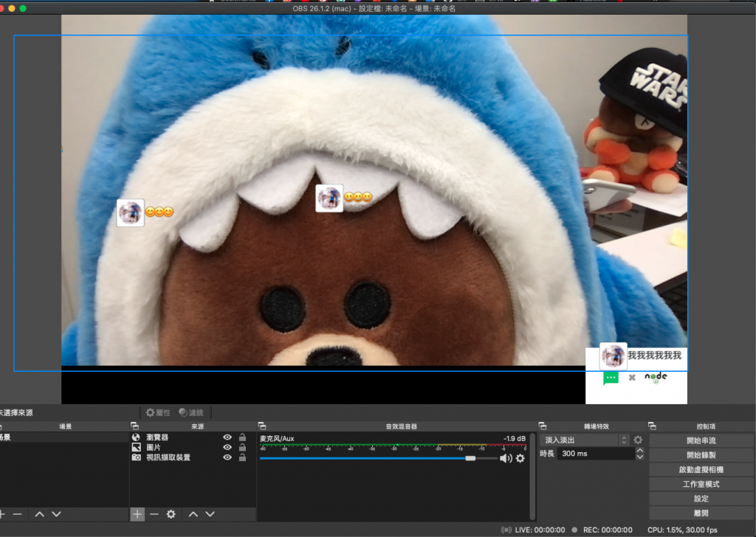
Task: Mute 麦克风/Aux with the speaker icon
Action: click(506, 459)
